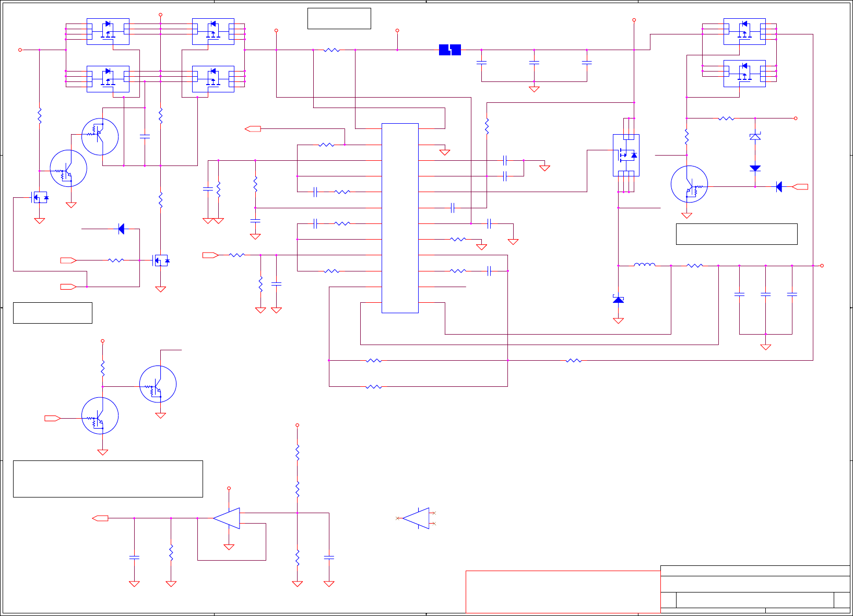The width and height of the screenshot is (853, 616).
Task: Select the empty note box under right transistor
Action: click(x=737, y=234)
